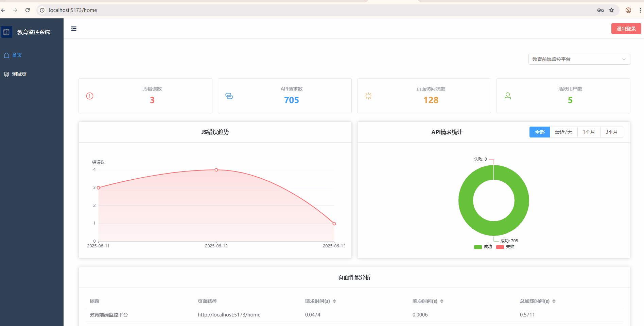Go to 首页 in the sidebar
The image size is (644, 326).
pyautogui.click(x=17, y=55)
